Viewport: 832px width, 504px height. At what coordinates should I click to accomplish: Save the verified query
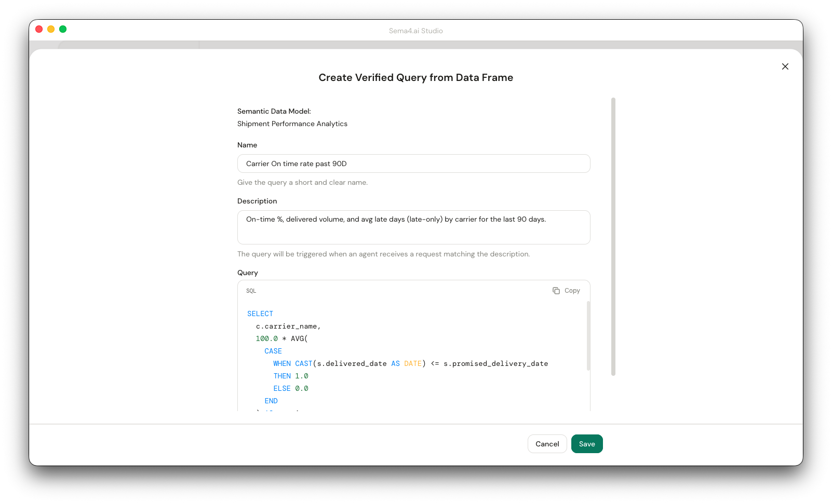pyautogui.click(x=586, y=444)
